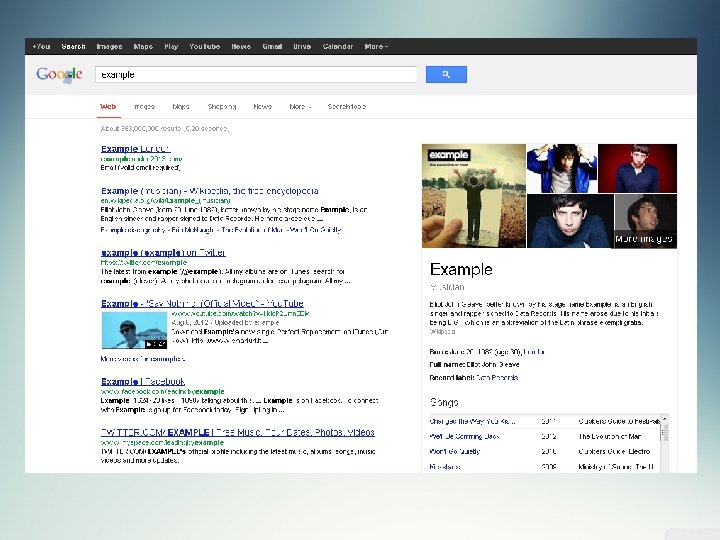Click the Example album cover image
The height and width of the screenshot is (540, 720).
pyautogui.click(x=474, y=196)
